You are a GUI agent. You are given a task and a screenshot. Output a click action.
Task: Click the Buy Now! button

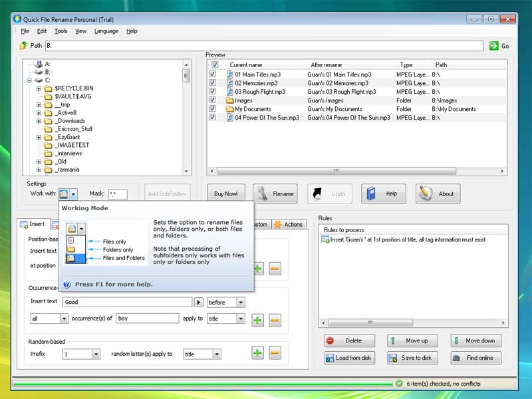pos(225,194)
